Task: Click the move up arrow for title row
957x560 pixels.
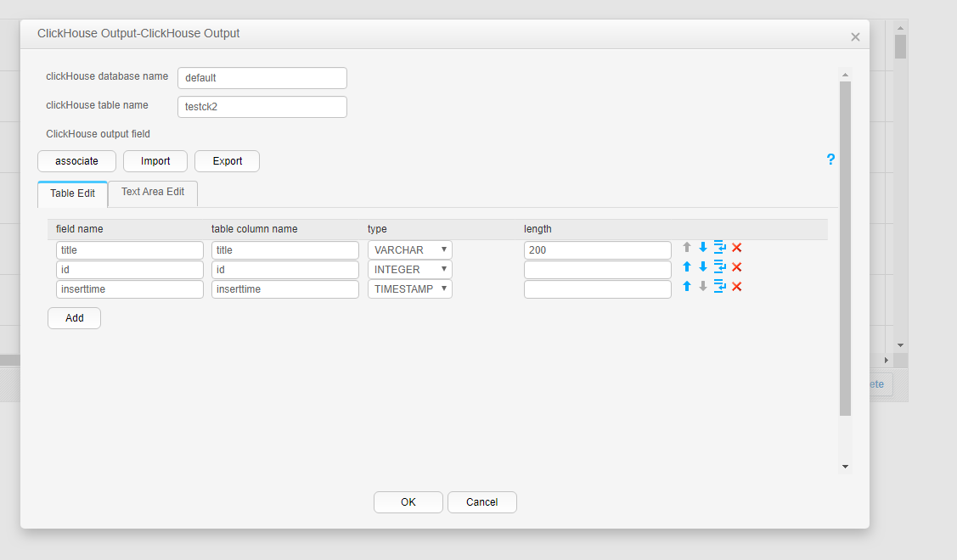Action: click(687, 247)
